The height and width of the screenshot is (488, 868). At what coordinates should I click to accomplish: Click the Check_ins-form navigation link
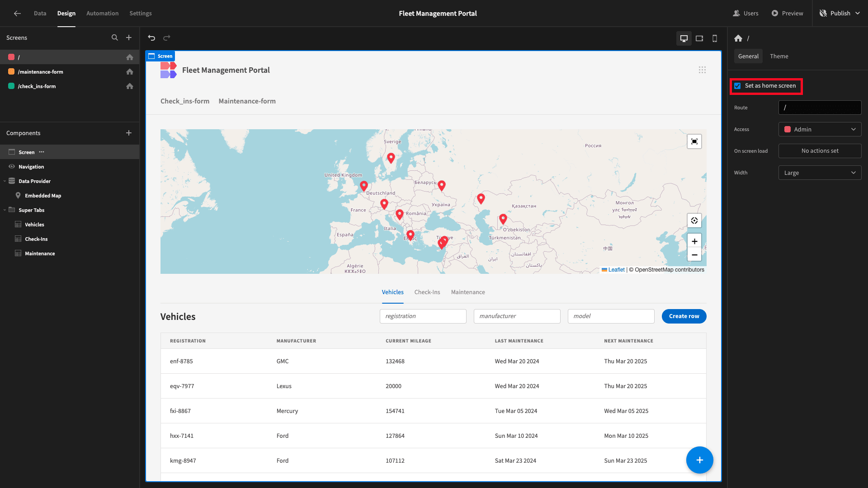tap(185, 101)
